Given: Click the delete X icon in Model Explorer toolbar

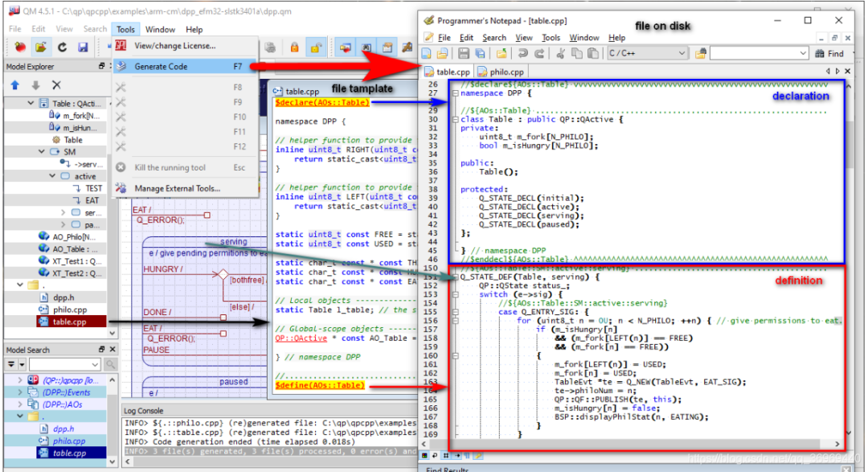Looking at the screenshot, I should pyautogui.click(x=55, y=83).
